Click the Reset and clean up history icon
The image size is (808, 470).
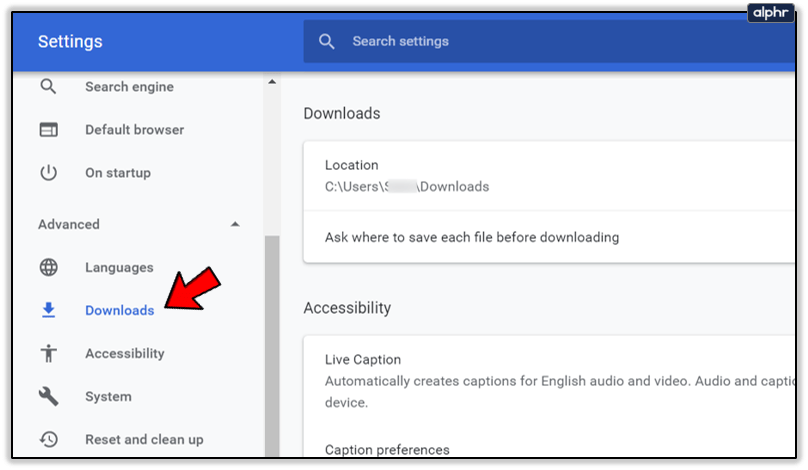(x=48, y=440)
